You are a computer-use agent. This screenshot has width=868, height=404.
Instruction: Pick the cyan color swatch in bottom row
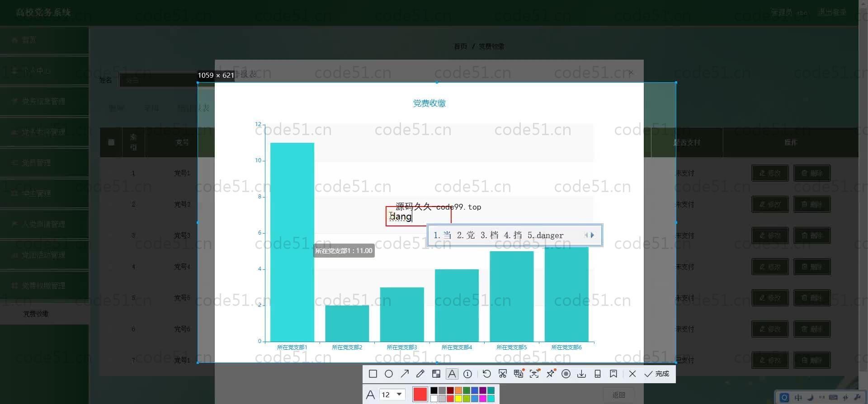tap(491, 399)
